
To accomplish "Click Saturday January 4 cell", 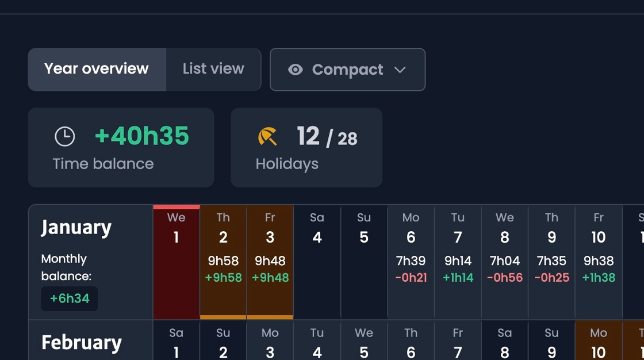I will [317, 262].
